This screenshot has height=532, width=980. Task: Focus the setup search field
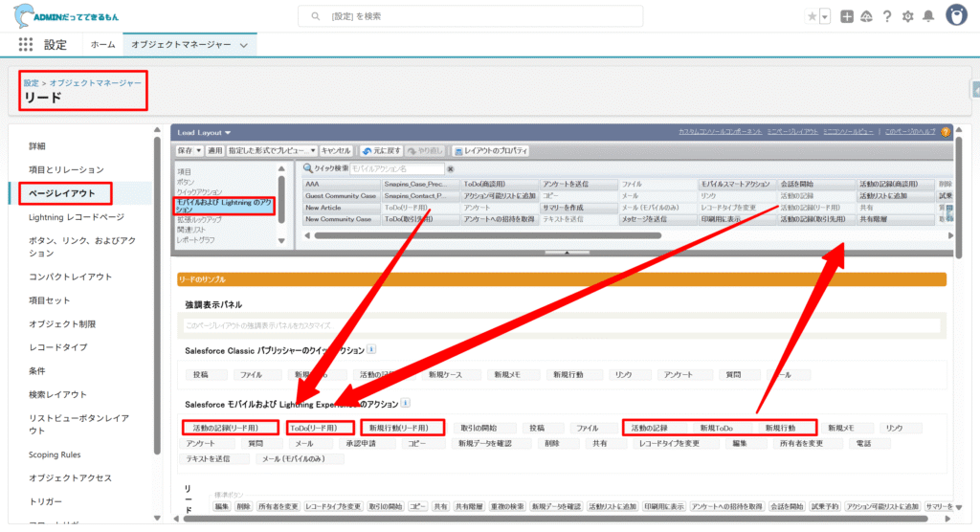[470, 16]
